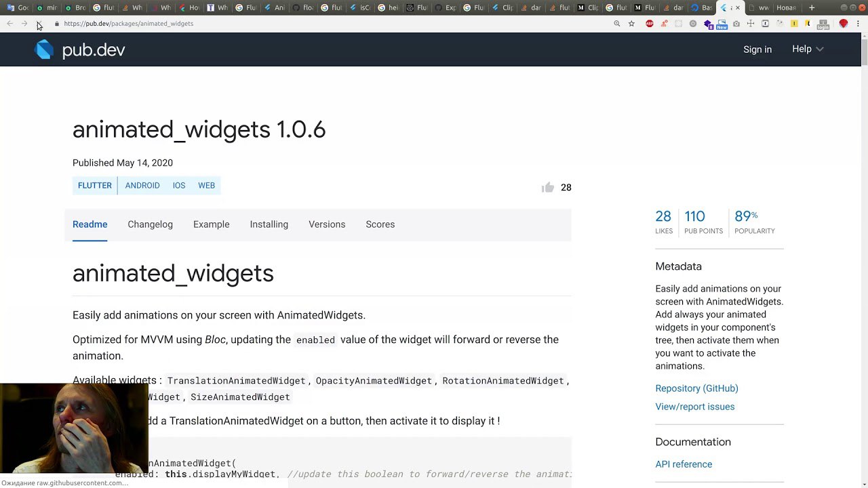Viewport: 868px width, 488px height.
Task: Switch to the Changelog tab
Action: 150,224
